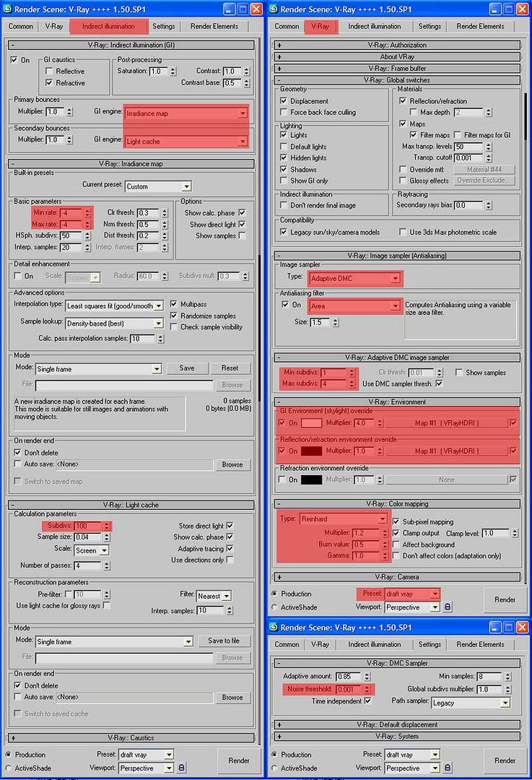Open Indirect illumination tab in the Global switches window
This screenshot has width=532, height=780.
[x=375, y=27]
